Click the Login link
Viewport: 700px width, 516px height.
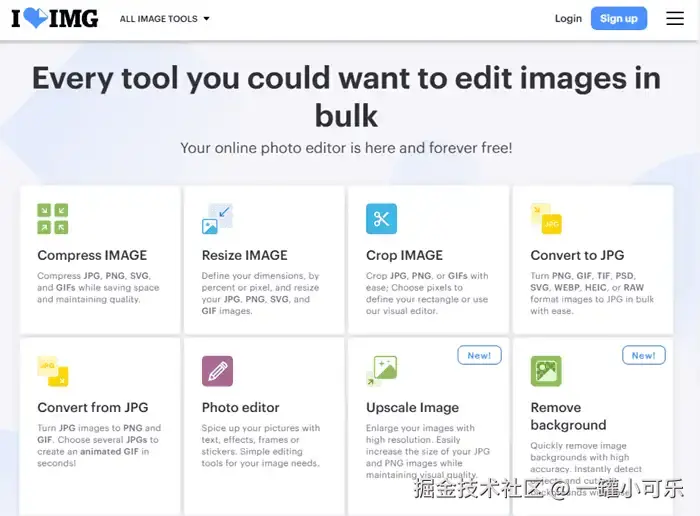click(x=568, y=18)
